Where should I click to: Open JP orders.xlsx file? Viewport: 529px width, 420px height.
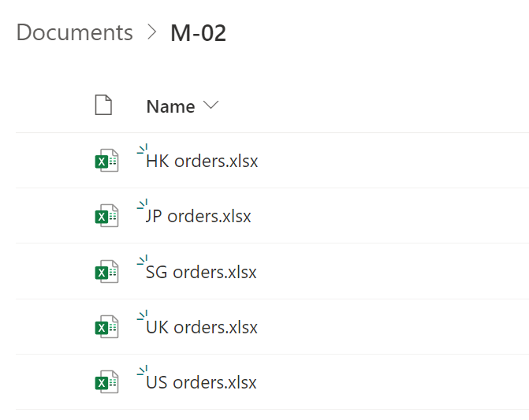click(x=199, y=217)
